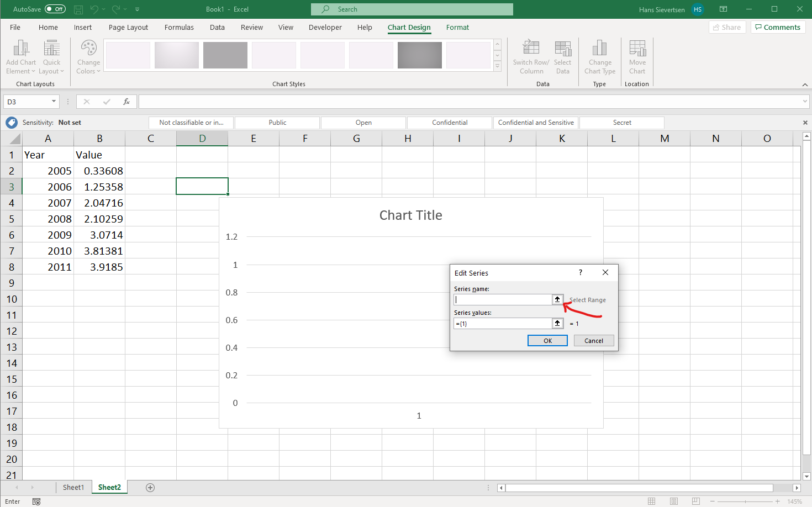
Task: Click the formula bar Enter checkmark icon
Action: (x=107, y=102)
